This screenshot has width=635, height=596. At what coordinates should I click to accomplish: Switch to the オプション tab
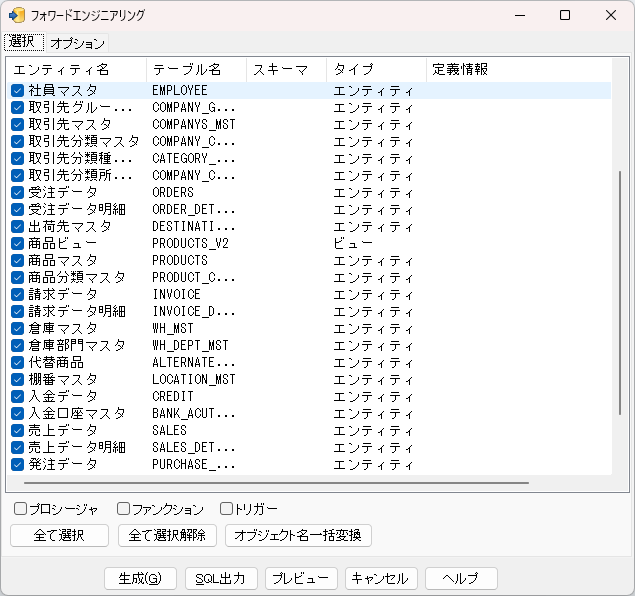(77, 43)
